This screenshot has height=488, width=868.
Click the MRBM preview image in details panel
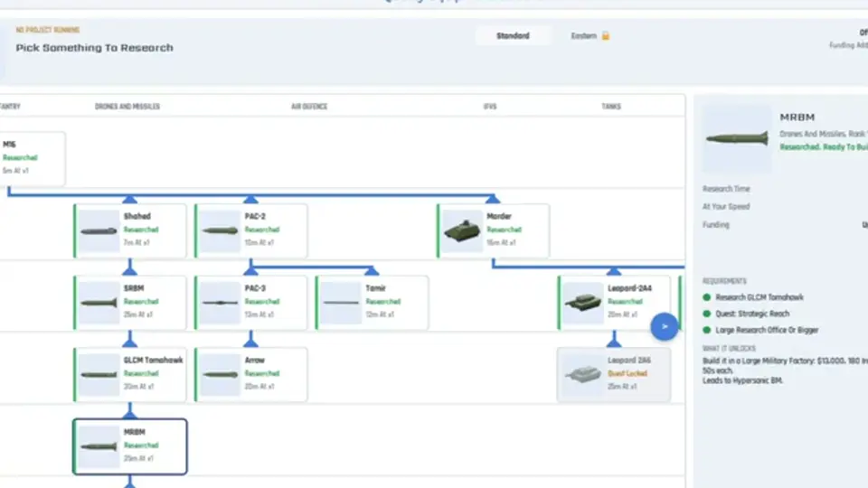[736, 138]
